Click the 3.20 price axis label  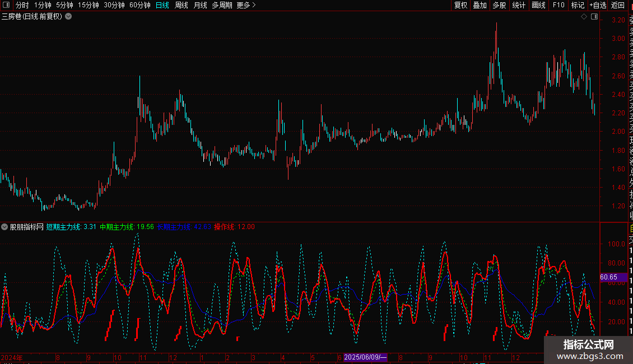pos(618,20)
